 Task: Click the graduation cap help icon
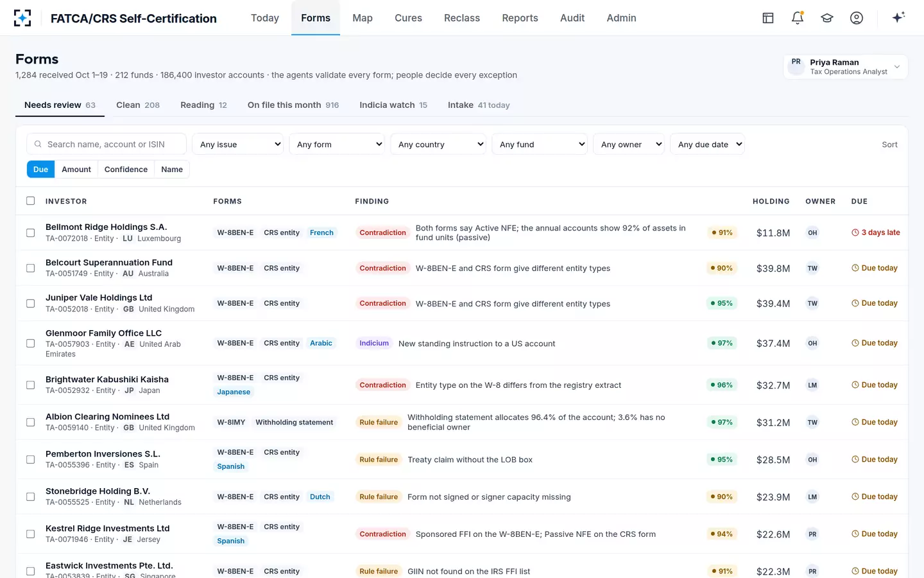(827, 18)
